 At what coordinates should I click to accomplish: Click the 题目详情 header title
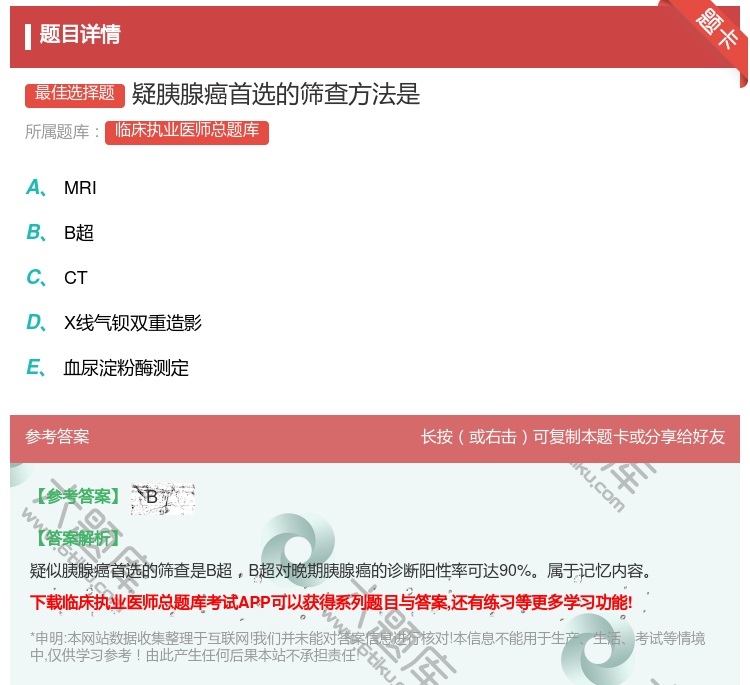80,34
